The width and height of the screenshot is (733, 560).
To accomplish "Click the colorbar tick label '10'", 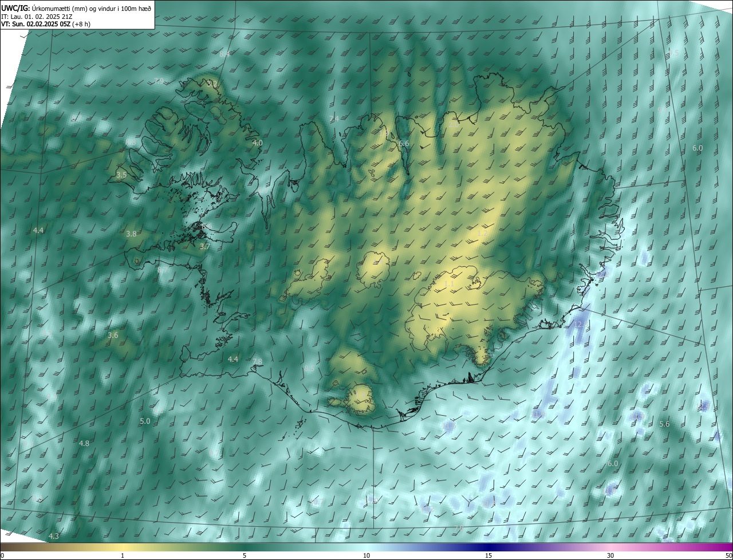I will (x=366, y=555).
